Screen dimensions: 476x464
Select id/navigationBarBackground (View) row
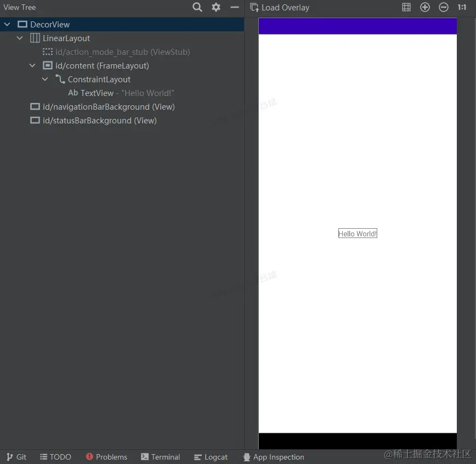coord(122,107)
